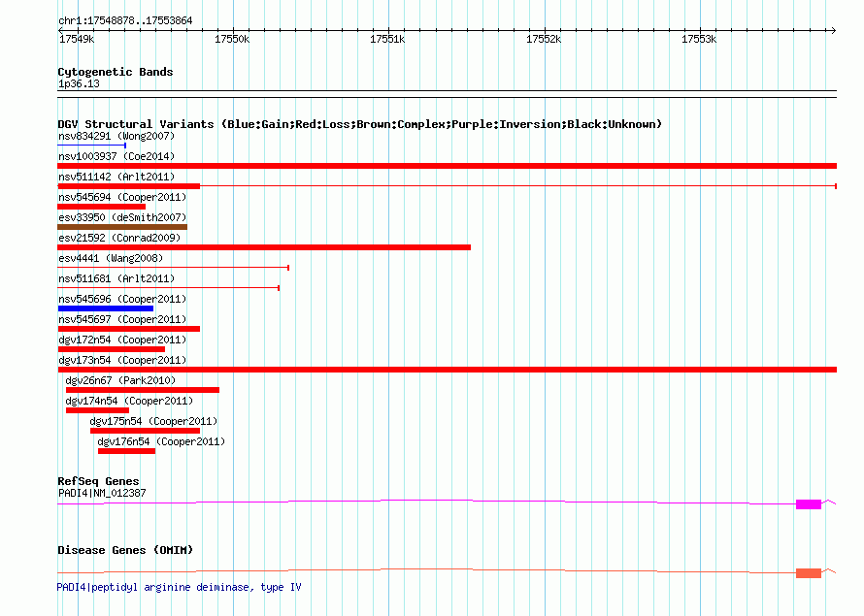This screenshot has height=616, width=864.
Task: Click the brown esv33950 complex variant bar
Action: tap(122, 227)
